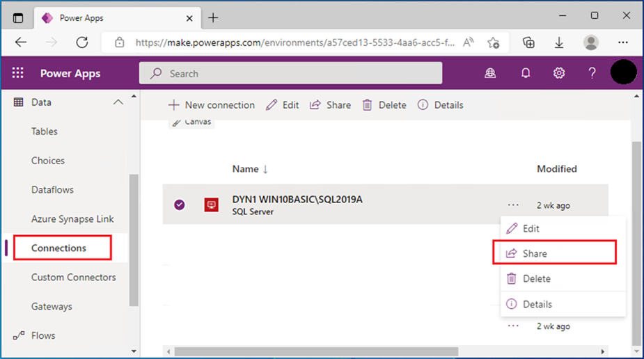Click Delete in the command bar
Viewport: 644px width, 359px height.
point(384,105)
